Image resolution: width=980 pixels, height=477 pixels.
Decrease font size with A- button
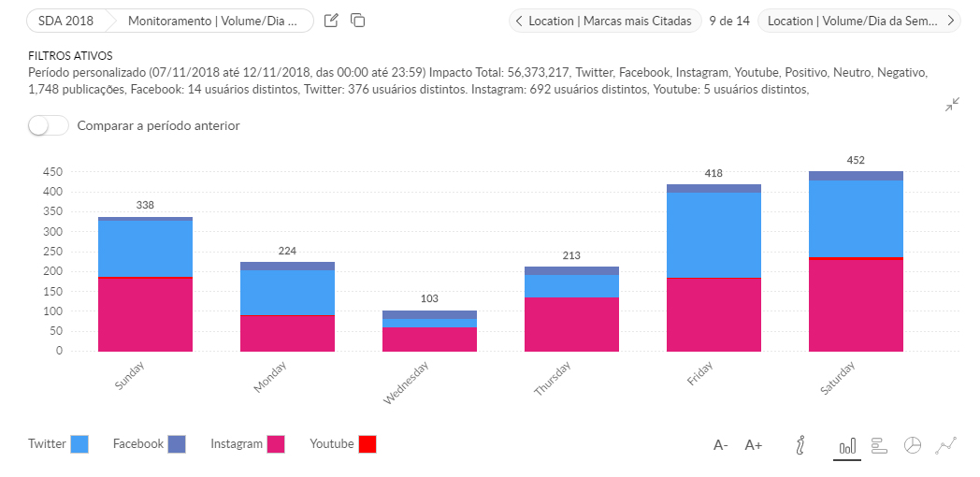pyautogui.click(x=720, y=445)
